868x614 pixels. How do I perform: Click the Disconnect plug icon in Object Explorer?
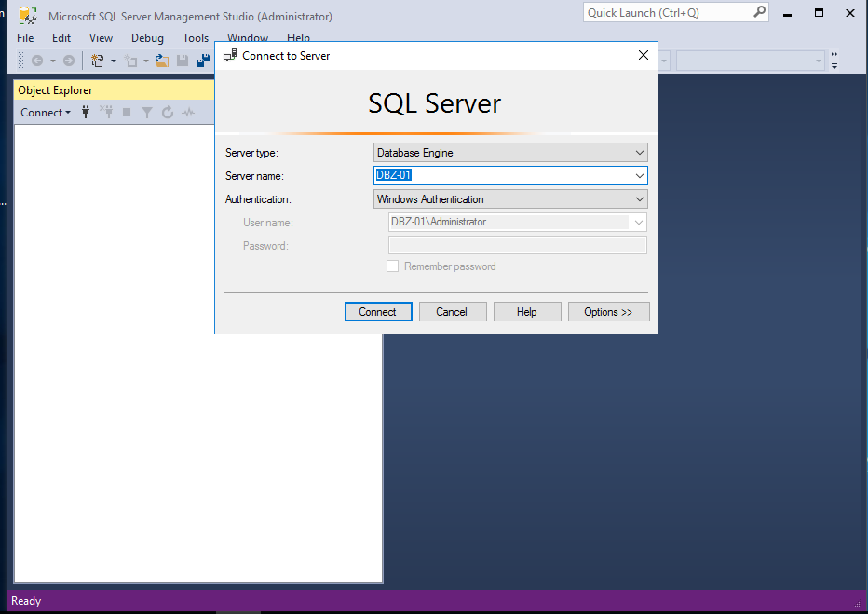click(x=106, y=113)
